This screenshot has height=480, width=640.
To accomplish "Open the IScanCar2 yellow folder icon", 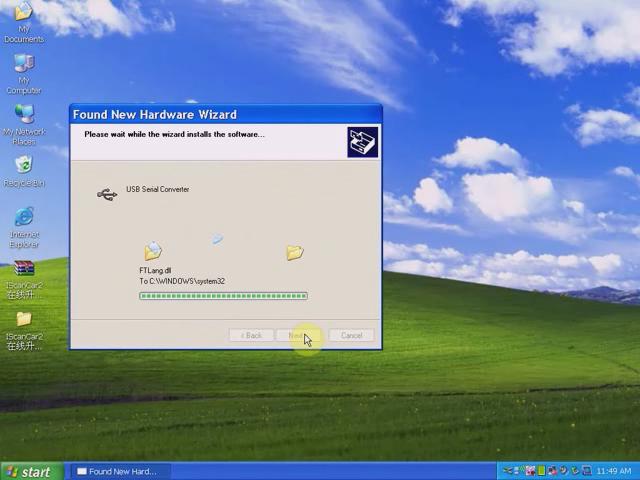I will (24, 331).
